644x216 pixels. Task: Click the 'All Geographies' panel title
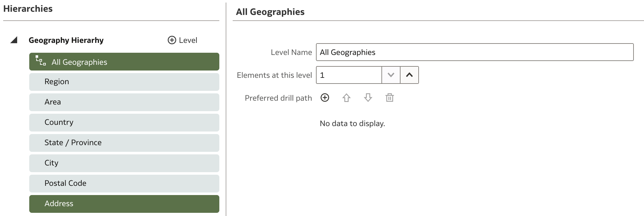tap(270, 12)
